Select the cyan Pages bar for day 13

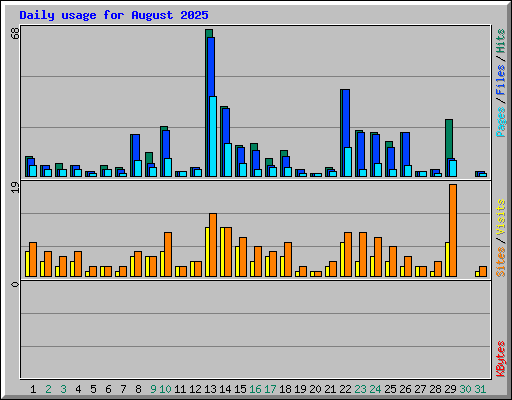(x=213, y=136)
